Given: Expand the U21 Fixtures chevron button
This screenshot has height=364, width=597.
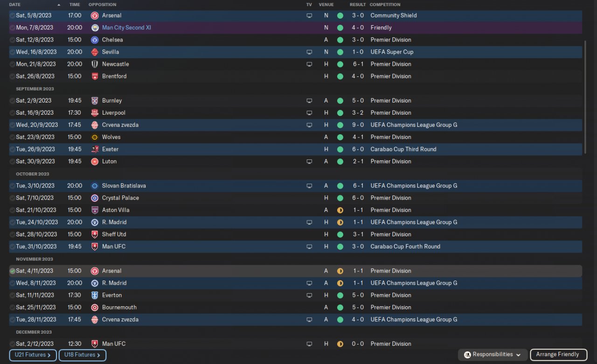Looking at the screenshot, I should (33, 355).
